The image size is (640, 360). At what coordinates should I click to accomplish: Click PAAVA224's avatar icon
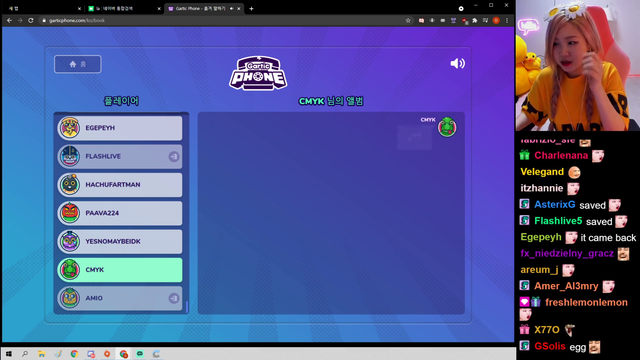point(70,213)
